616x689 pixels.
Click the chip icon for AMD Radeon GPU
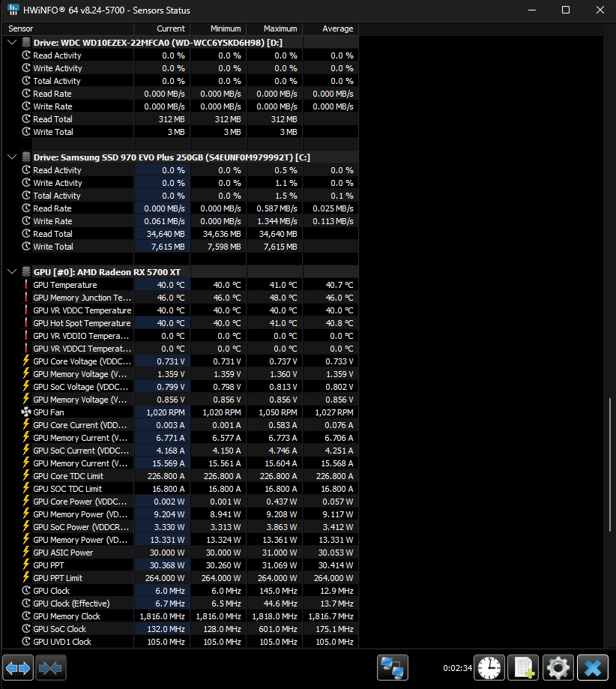[x=26, y=271]
